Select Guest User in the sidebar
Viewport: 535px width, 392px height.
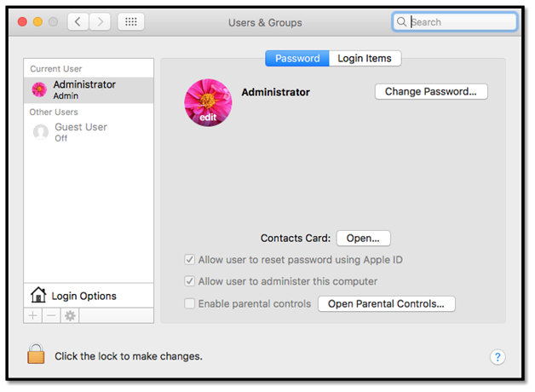[80, 132]
